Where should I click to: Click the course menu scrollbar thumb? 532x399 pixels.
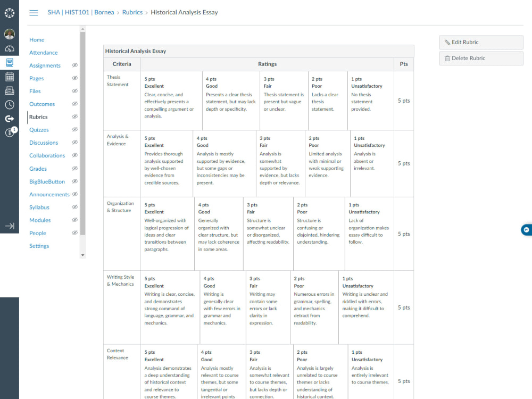click(x=83, y=134)
